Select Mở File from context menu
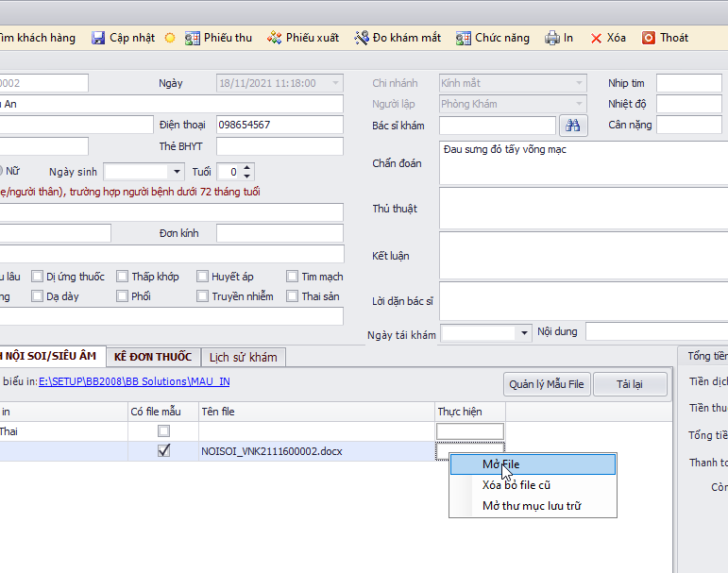The height and width of the screenshot is (573, 728). 533,464
